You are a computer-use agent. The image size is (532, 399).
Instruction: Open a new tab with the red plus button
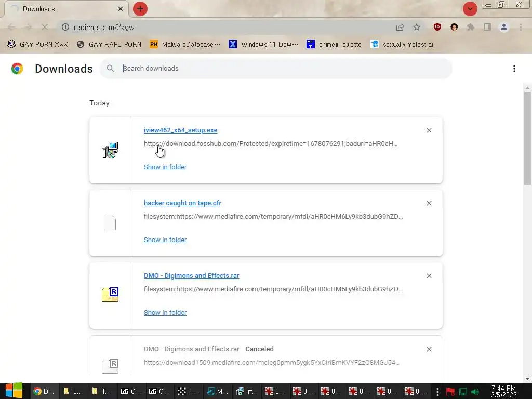pyautogui.click(x=140, y=9)
